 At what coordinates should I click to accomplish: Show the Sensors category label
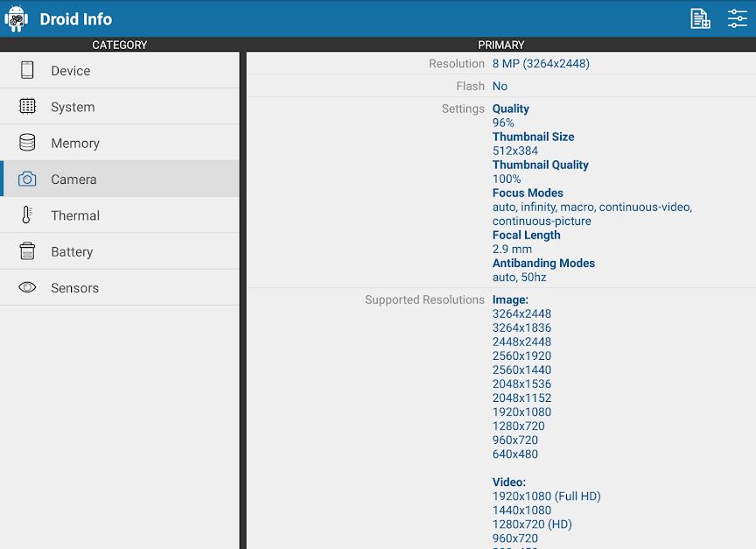coord(74,288)
